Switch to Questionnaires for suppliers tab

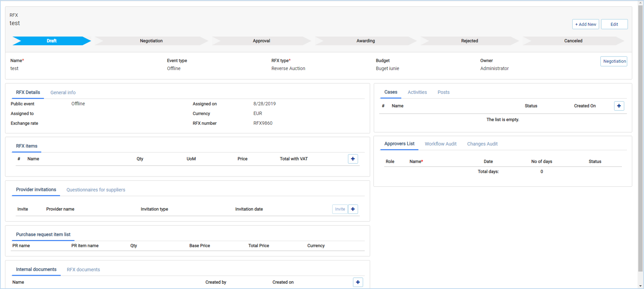pos(96,190)
